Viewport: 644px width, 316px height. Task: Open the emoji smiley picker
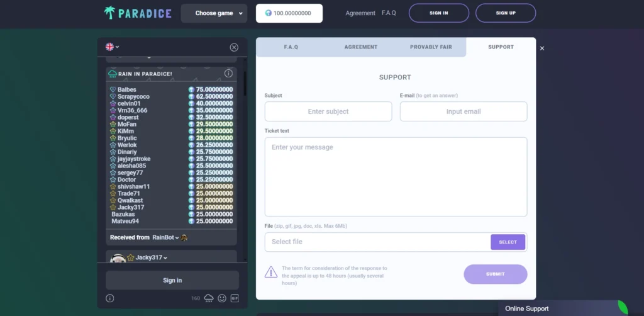[222, 298]
